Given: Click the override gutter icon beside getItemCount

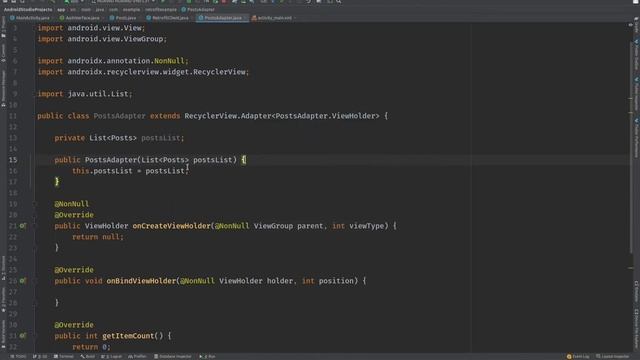Looking at the screenshot, I should [22, 336].
